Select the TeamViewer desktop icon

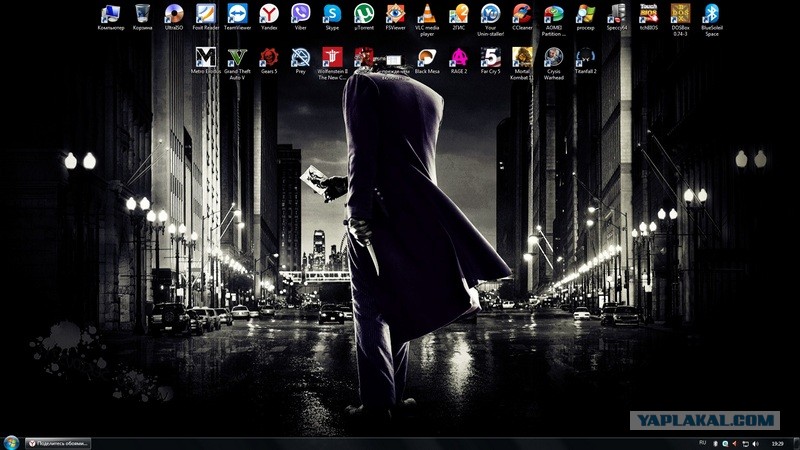coord(237,17)
